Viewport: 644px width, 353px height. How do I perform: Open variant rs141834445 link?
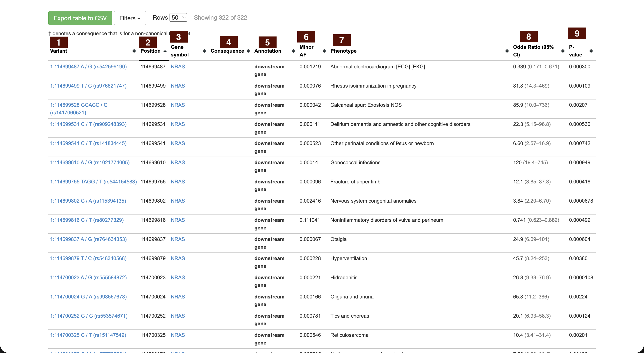tap(88, 143)
